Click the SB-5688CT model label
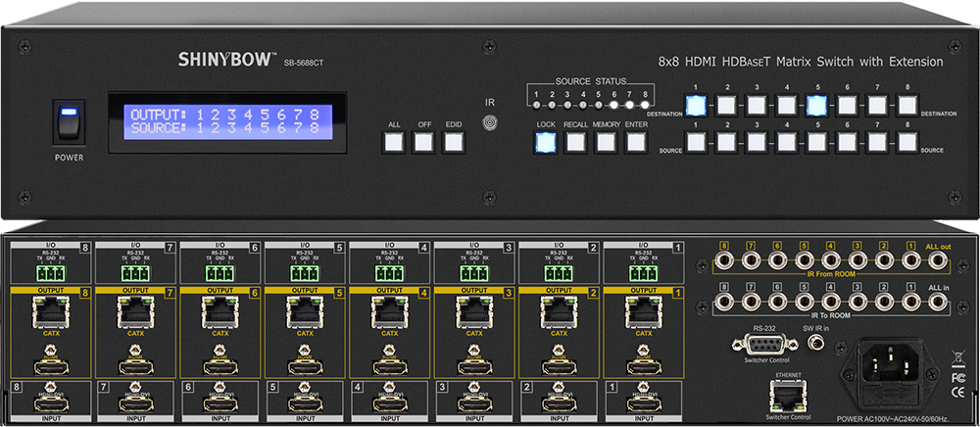The height and width of the screenshot is (427, 980). click(x=303, y=63)
